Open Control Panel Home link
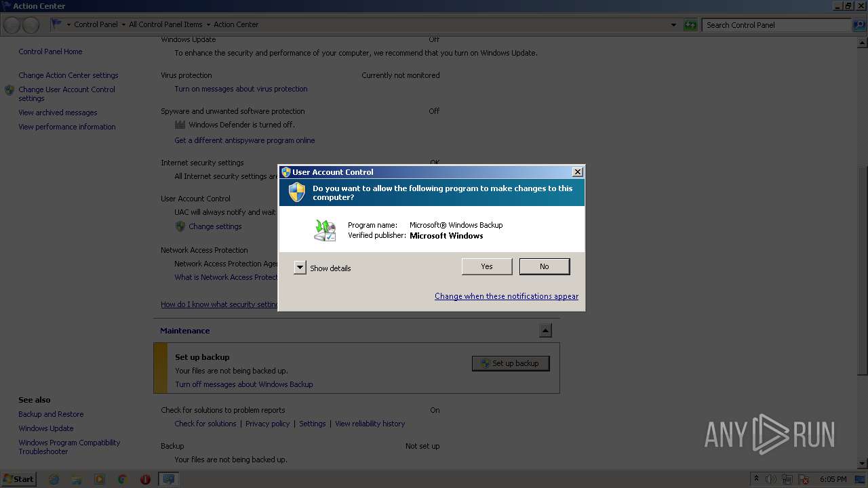Screen dimensions: 868x488 50,52
